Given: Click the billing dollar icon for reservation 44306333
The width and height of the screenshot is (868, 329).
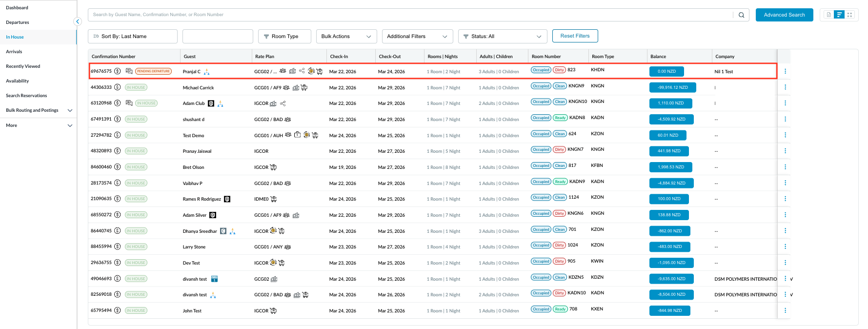Looking at the screenshot, I should 118,87.
